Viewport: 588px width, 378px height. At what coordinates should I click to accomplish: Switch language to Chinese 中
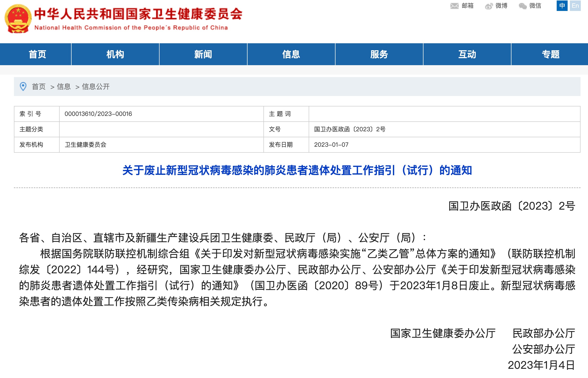click(562, 6)
